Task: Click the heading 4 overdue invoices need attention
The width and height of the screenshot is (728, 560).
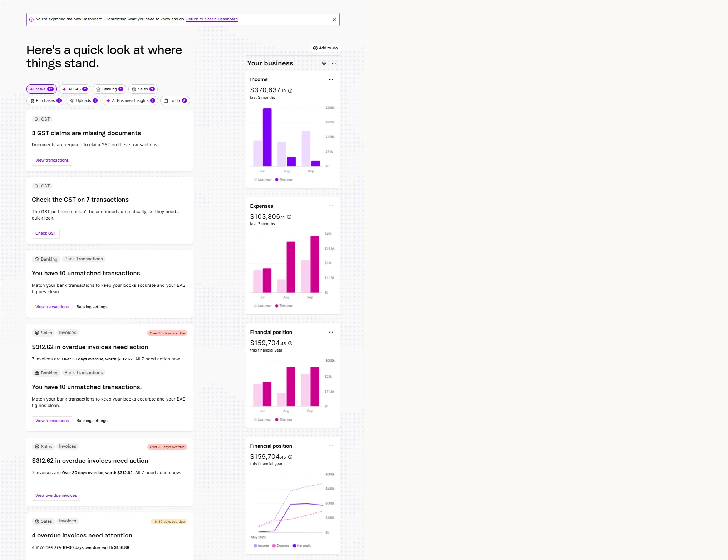Action: [x=82, y=536]
